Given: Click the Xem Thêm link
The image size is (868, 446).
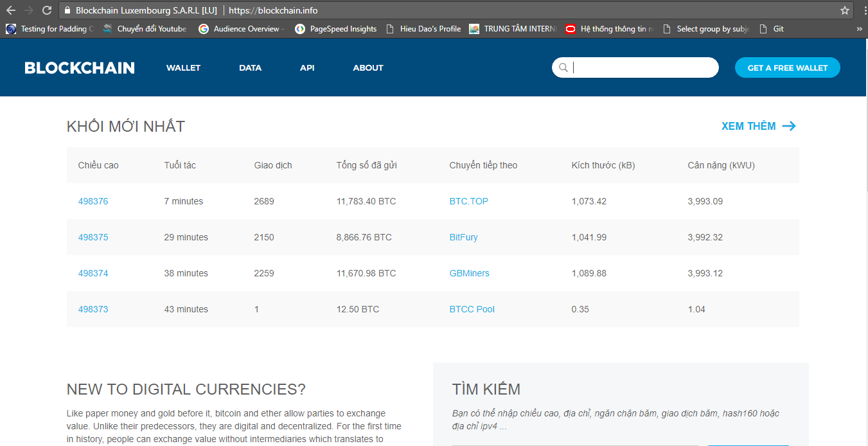Looking at the screenshot, I should (748, 126).
